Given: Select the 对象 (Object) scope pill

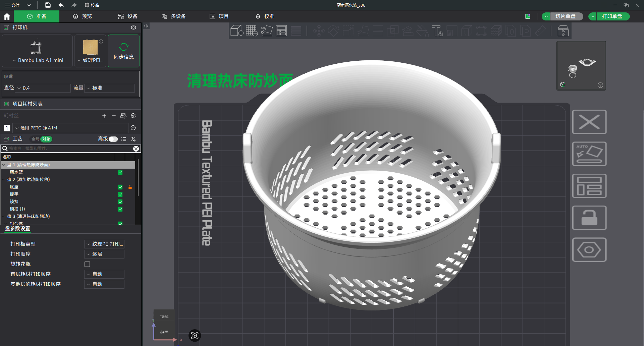Looking at the screenshot, I should 46,139.
